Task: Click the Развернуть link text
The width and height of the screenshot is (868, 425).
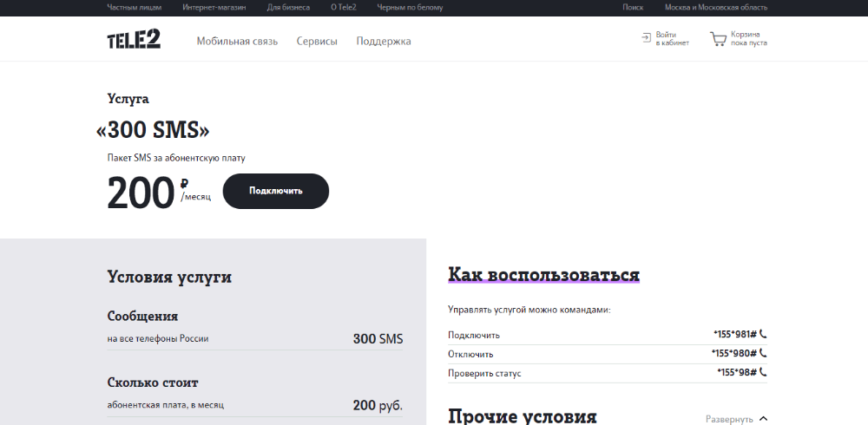Action: coord(729,420)
